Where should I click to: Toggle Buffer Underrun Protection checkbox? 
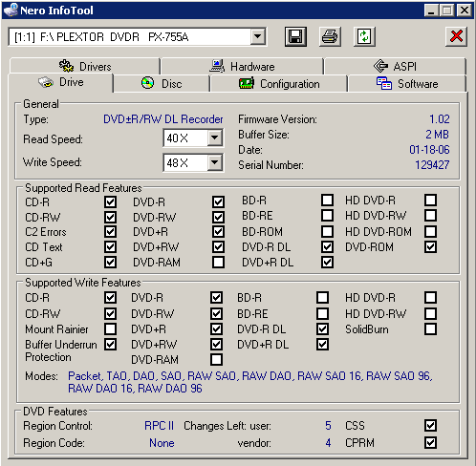pyautogui.click(x=110, y=344)
